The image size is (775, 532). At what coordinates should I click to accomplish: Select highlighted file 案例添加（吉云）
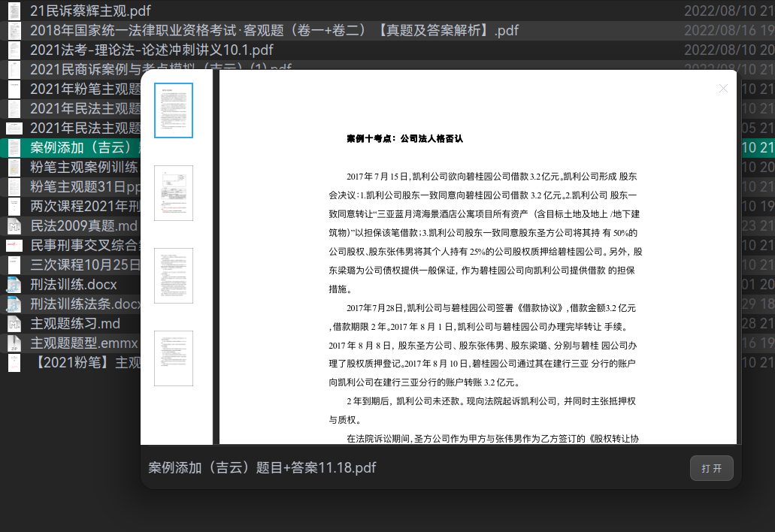85,148
